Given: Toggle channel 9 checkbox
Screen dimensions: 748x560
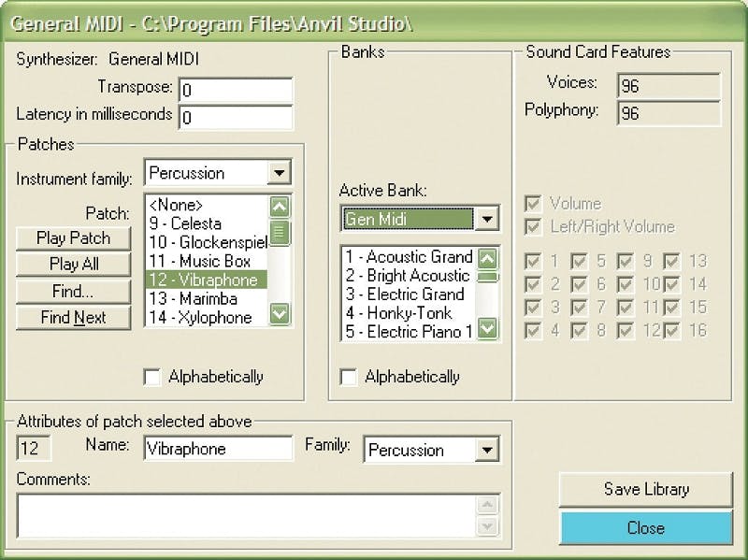Looking at the screenshot, I should pyautogui.click(x=626, y=261).
